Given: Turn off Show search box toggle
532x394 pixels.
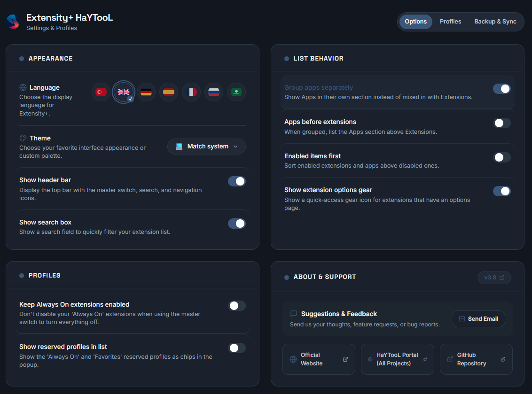Looking at the screenshot, I should (x=236, y=224).
